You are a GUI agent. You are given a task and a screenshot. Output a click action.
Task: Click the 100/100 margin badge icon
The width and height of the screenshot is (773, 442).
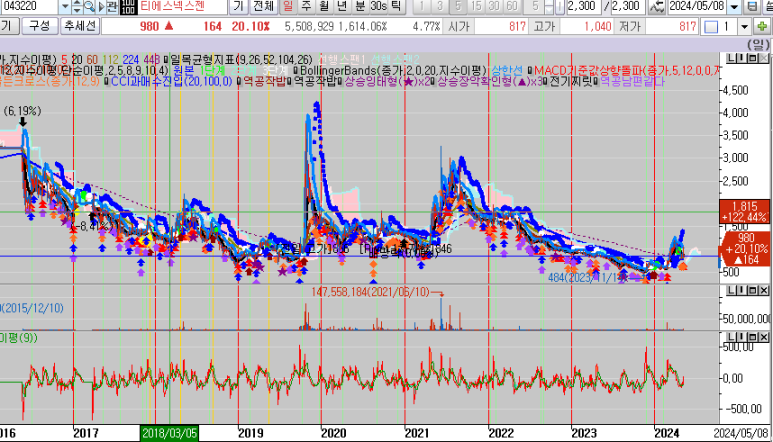pyautogui.click(x=128, y=6)
